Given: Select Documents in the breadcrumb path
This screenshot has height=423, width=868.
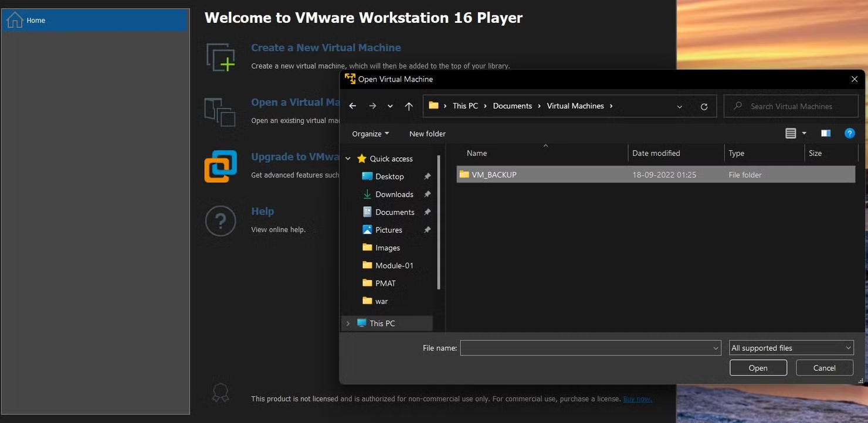Looking at the screenshot, I should point(513,106).
